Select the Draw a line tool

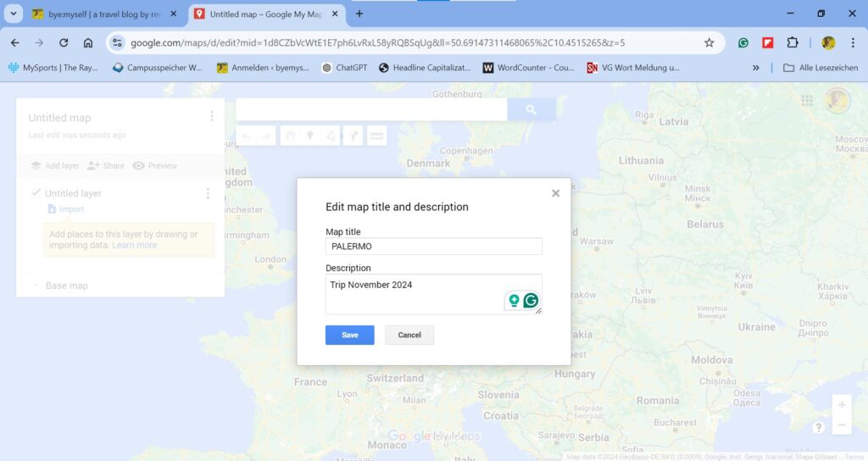331,136
